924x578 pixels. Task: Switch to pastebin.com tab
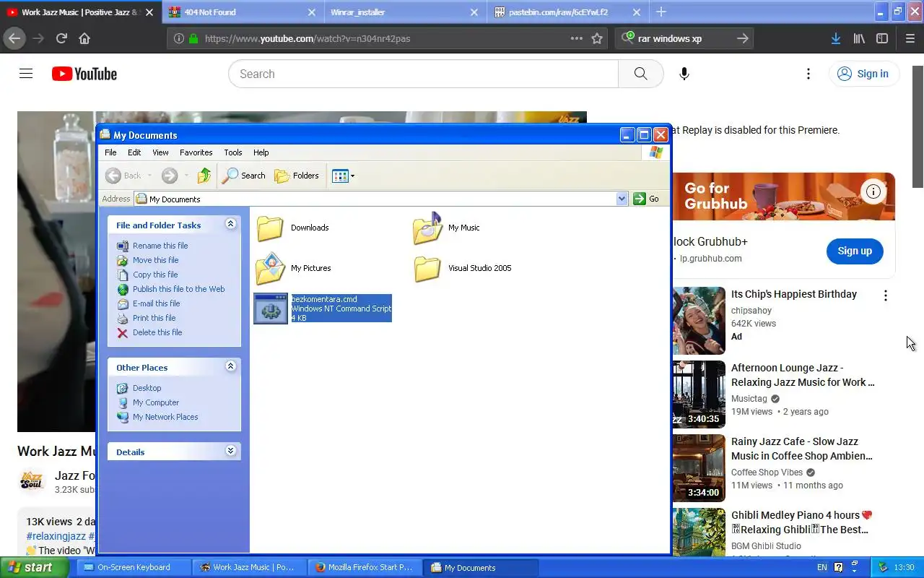tap(567, 12)
